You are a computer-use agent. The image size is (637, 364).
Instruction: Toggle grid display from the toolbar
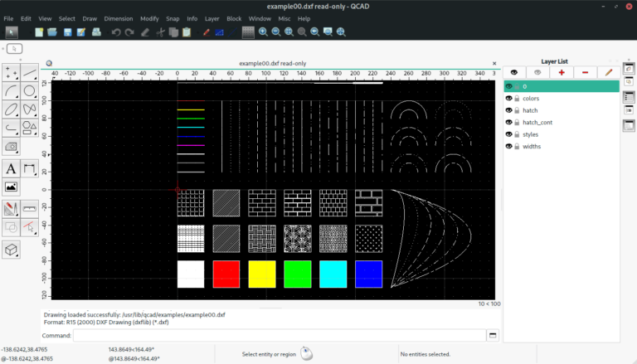pos(247,32)
